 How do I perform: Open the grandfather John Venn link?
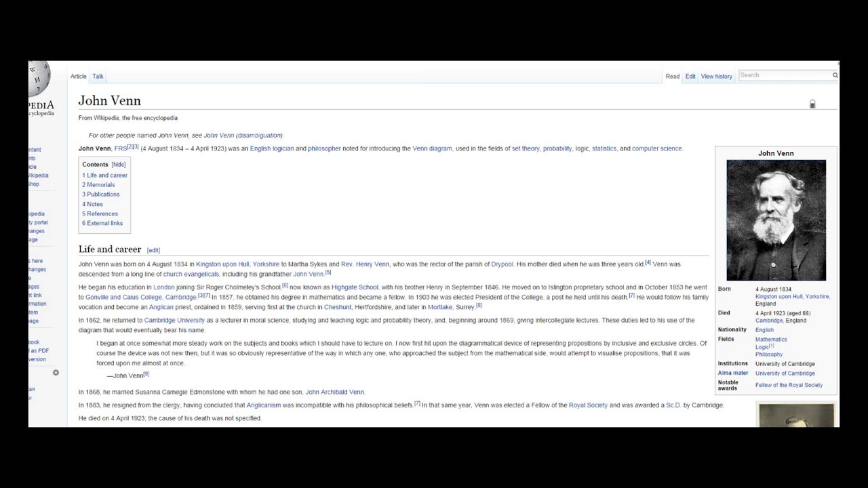pos(309,274)
